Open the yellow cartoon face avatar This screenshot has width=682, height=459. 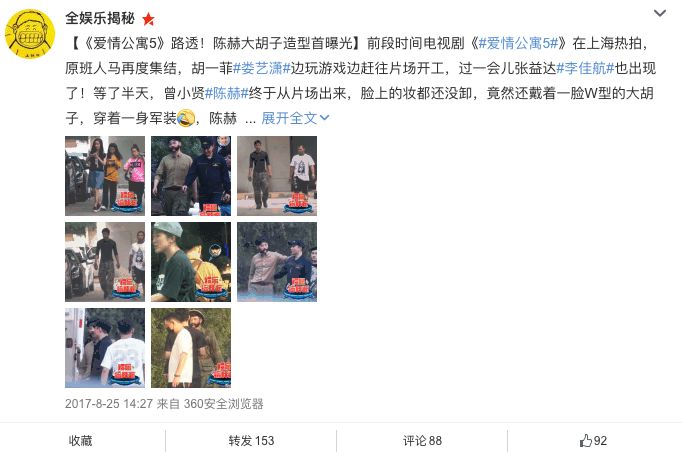[30, 34]
